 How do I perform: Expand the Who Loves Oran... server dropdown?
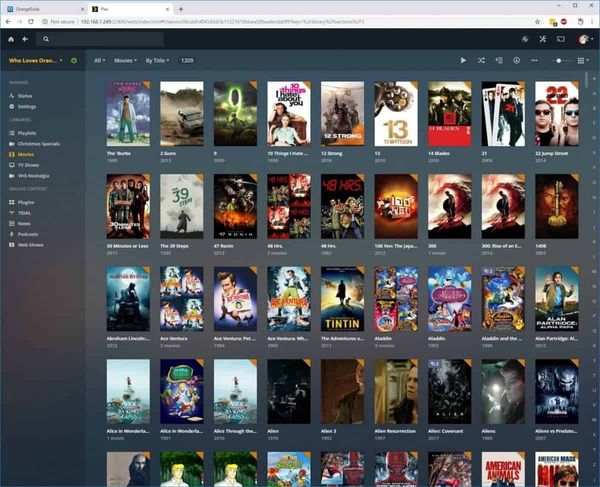[x=36, y=60]
